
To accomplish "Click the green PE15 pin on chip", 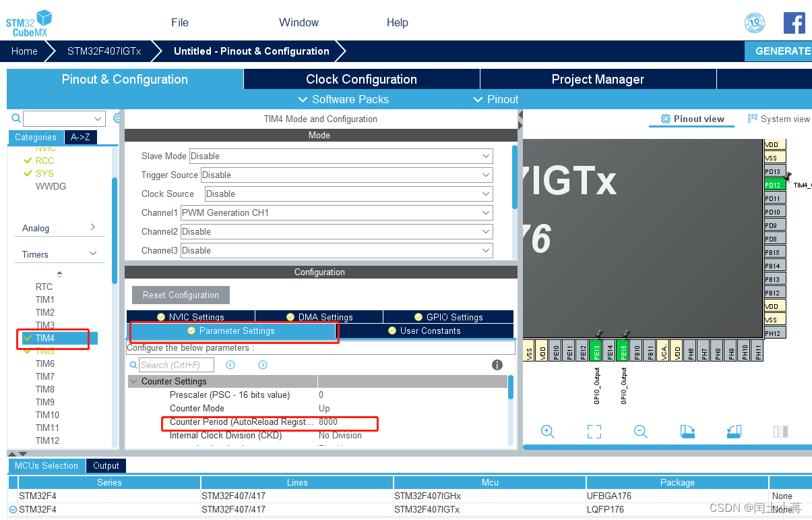I will pyautogui.click(x=623, y=351).
